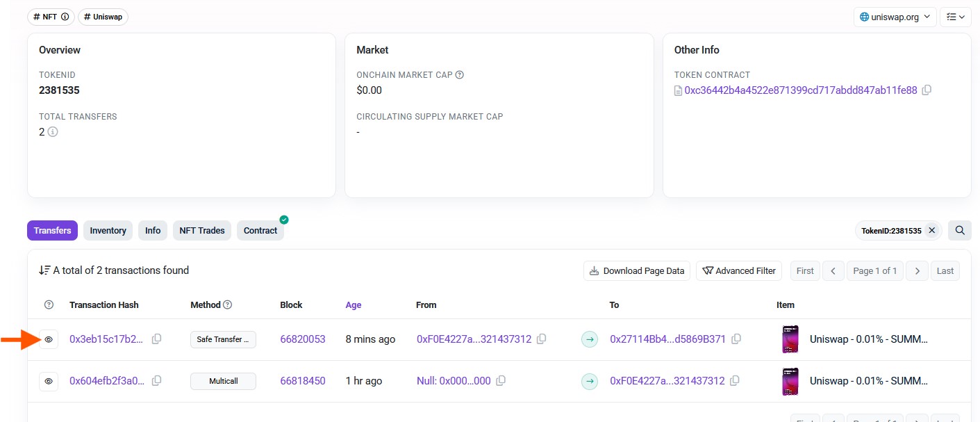Open the Advanced Filter
The image size is (980, 422).
pyautogui.click(x=739, y=270)
